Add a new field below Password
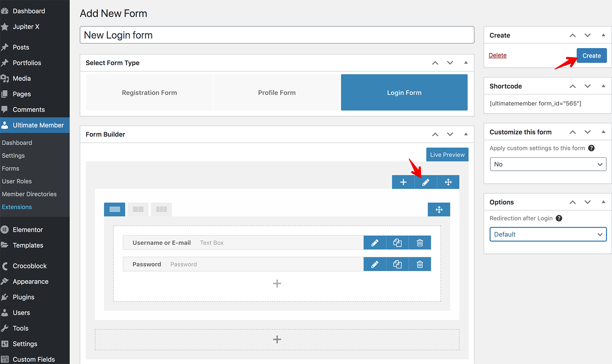Viewport: 612px width, 364px height. 277,284
